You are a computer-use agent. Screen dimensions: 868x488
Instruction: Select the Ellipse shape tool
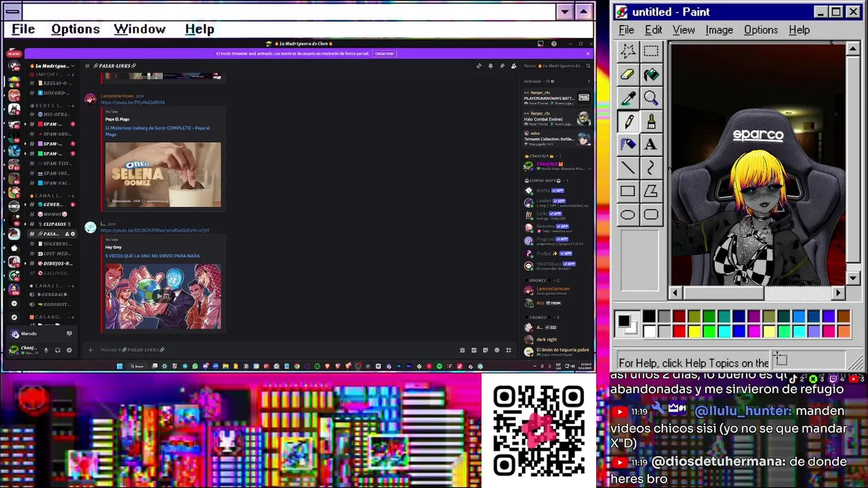point(627,215)
